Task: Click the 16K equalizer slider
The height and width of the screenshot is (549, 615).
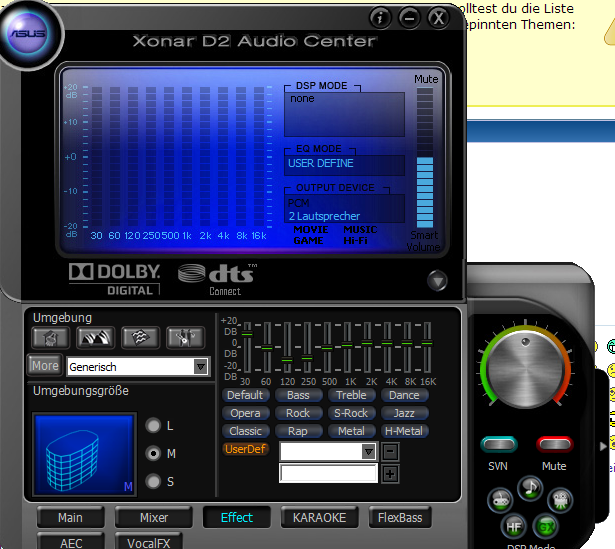Action: (427, 347)
